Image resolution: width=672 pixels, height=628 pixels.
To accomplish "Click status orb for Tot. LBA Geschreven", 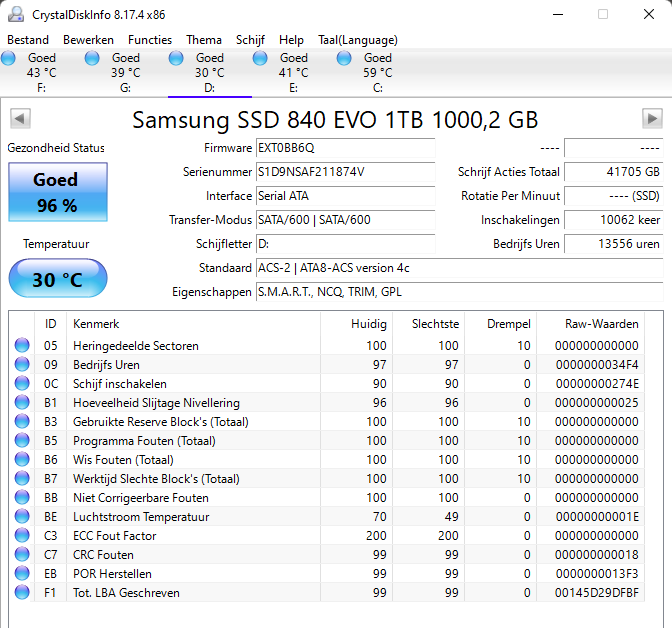I will point(22,592).
